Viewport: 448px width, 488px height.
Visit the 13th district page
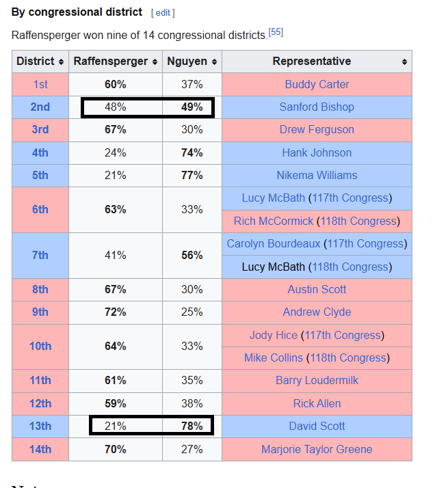click(40, 426)
